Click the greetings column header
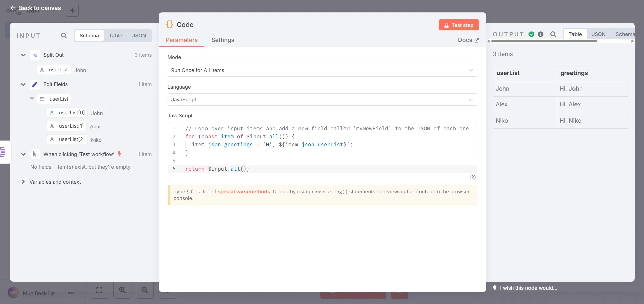644x304 pixels. point(592,73)
